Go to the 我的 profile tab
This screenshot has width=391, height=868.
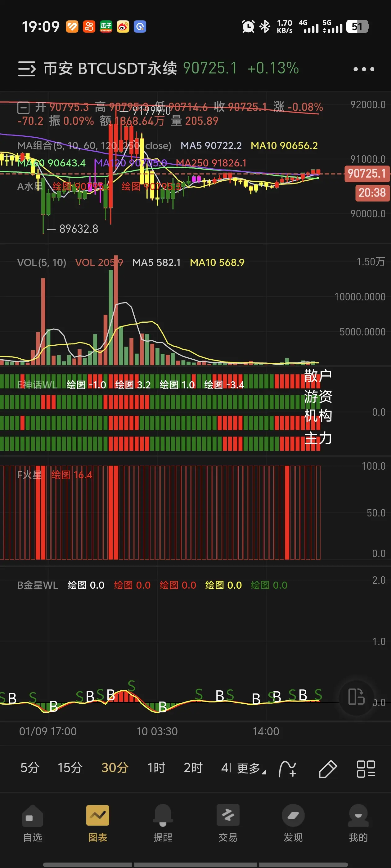tap(358, 824)
